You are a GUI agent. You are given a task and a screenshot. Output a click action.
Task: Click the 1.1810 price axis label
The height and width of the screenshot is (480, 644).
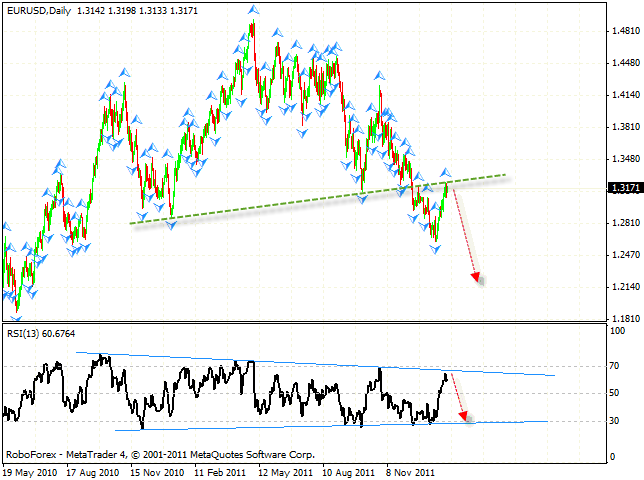click(x=625, y=319)
